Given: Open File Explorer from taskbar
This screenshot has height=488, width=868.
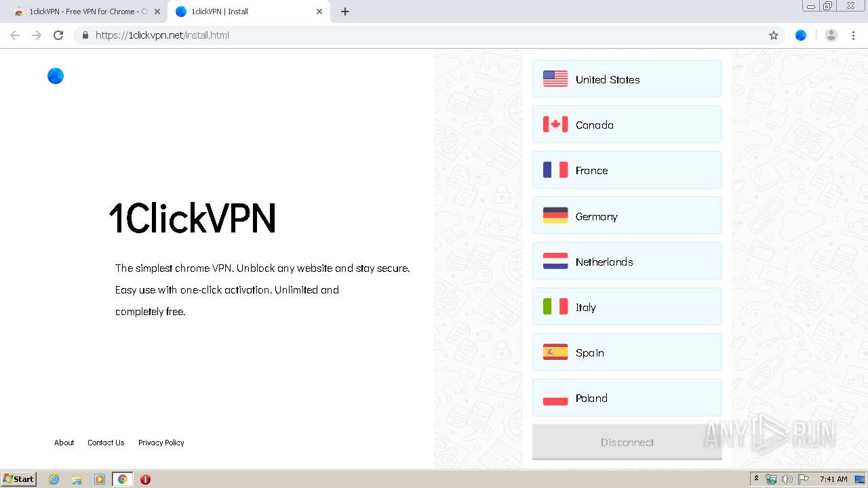Looking at the screenshot, I should 77,479.
